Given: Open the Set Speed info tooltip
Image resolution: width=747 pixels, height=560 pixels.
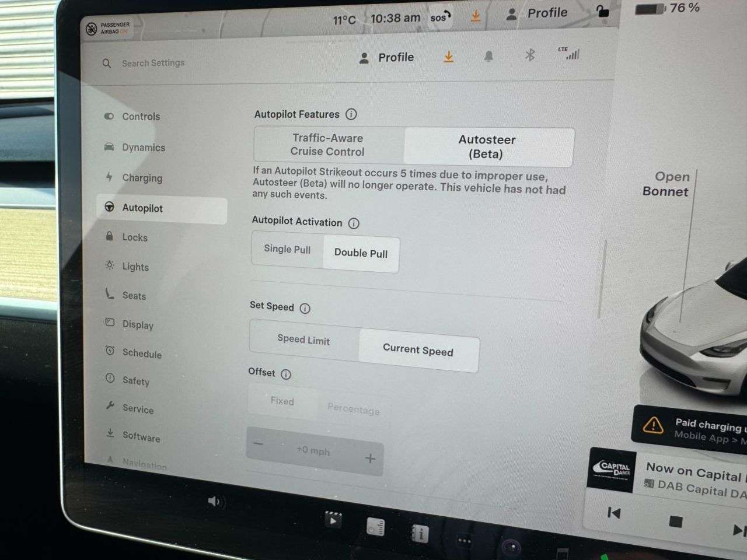Looking at the screenshot, I should [x=305, y=308].
